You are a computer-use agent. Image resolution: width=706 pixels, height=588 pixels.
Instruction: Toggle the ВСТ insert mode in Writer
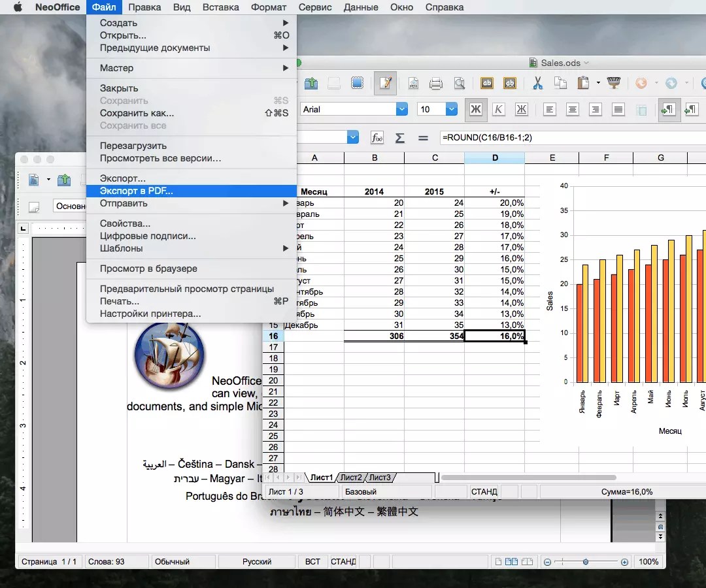pos(312,561)
